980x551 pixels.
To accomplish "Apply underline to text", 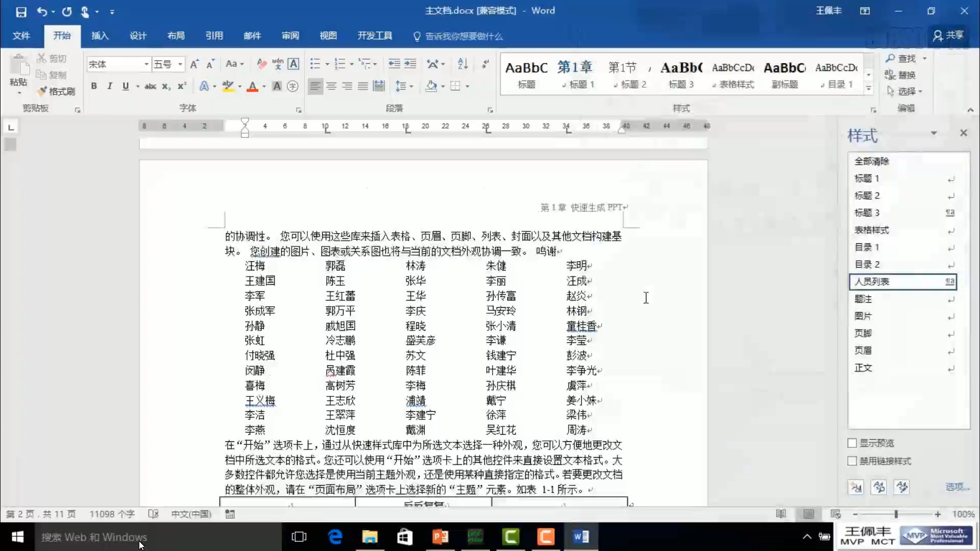I will click(x=126, y=86).
